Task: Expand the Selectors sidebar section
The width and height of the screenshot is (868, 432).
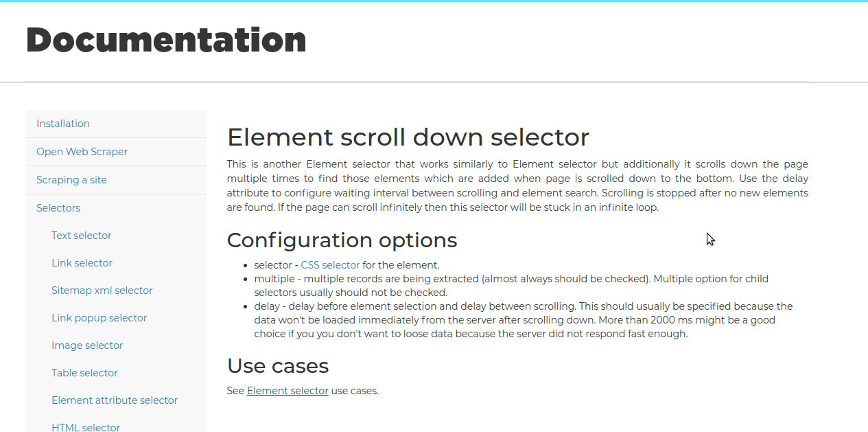Action: coord(58,208)
